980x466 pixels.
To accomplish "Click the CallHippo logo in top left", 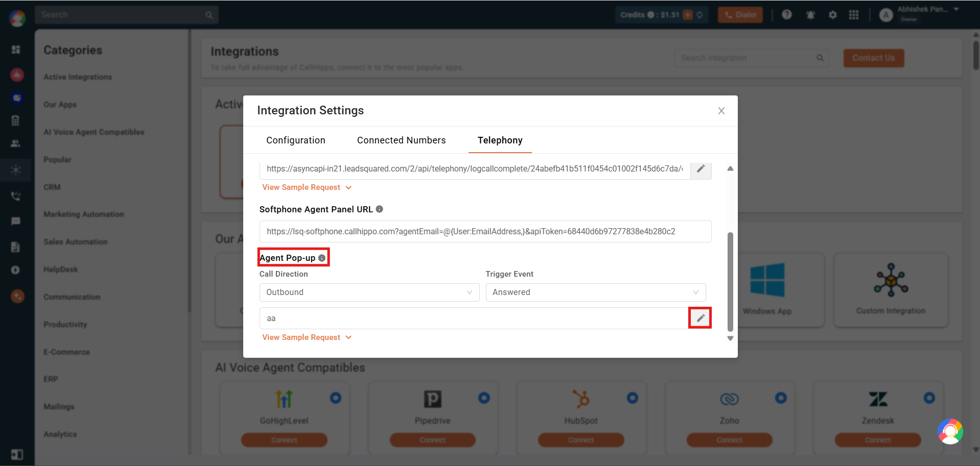I will (17, 18).
